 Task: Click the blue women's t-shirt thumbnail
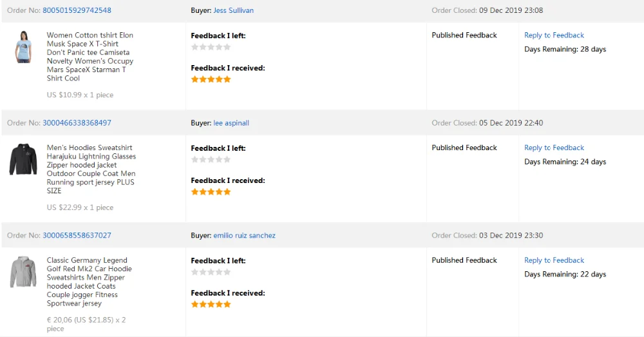[23, 46]
